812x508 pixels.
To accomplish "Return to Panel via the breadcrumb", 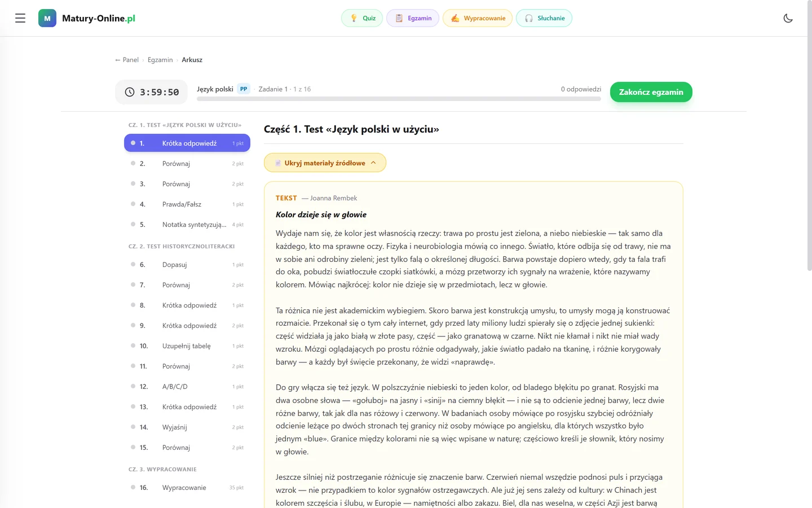I will coord(127,60).
